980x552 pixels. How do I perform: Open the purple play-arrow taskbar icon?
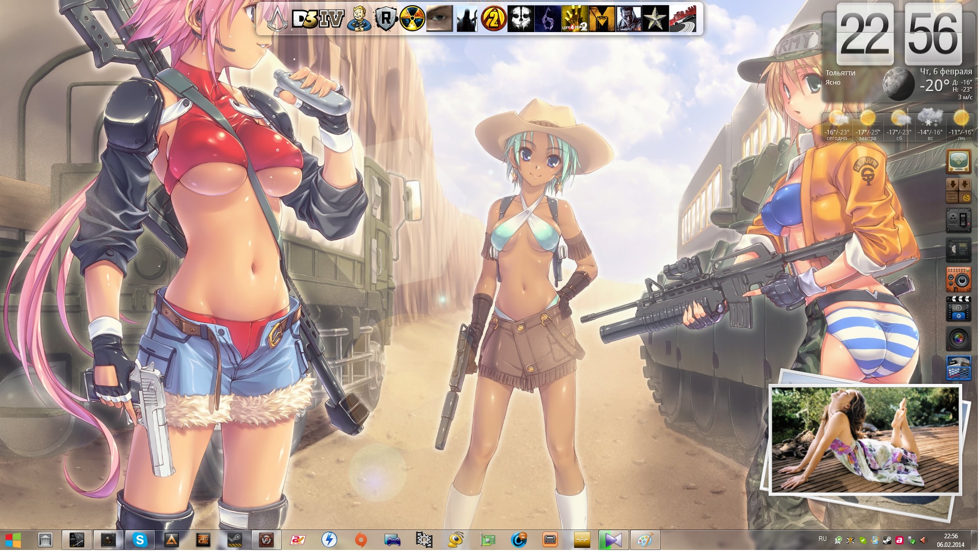point(614,541)
